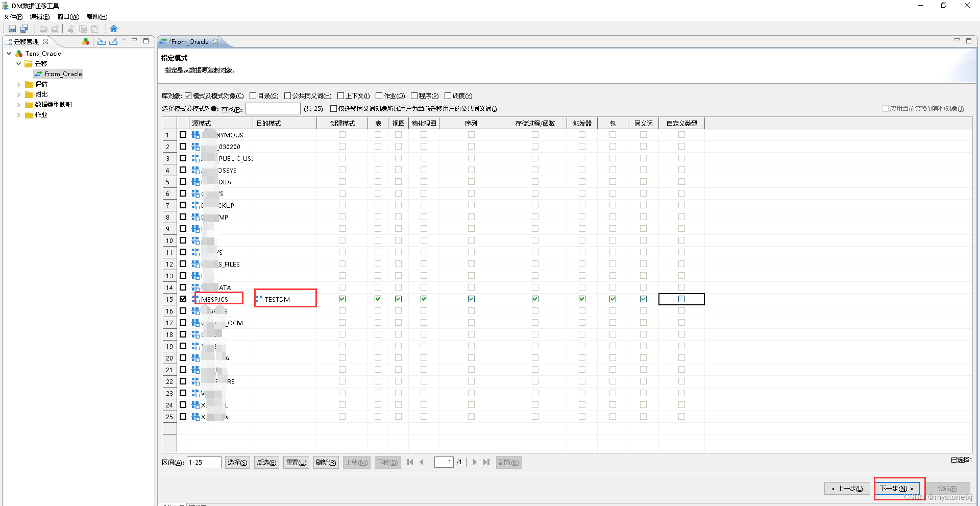Screen dimensions: 980x506
Task: Minimize the 迁移管理 panel
Action: click(134, 40)
